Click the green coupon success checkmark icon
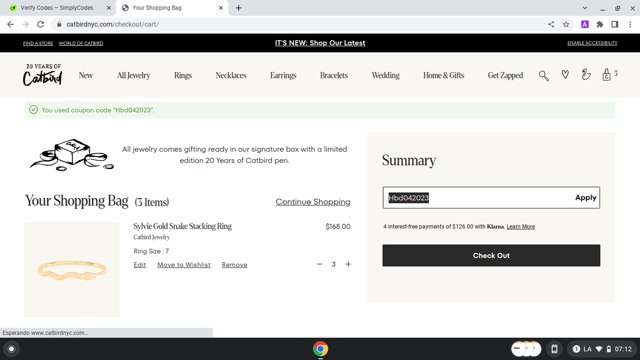Image resolution: width=640 pixels, height=360 pixels. (33, 110)
